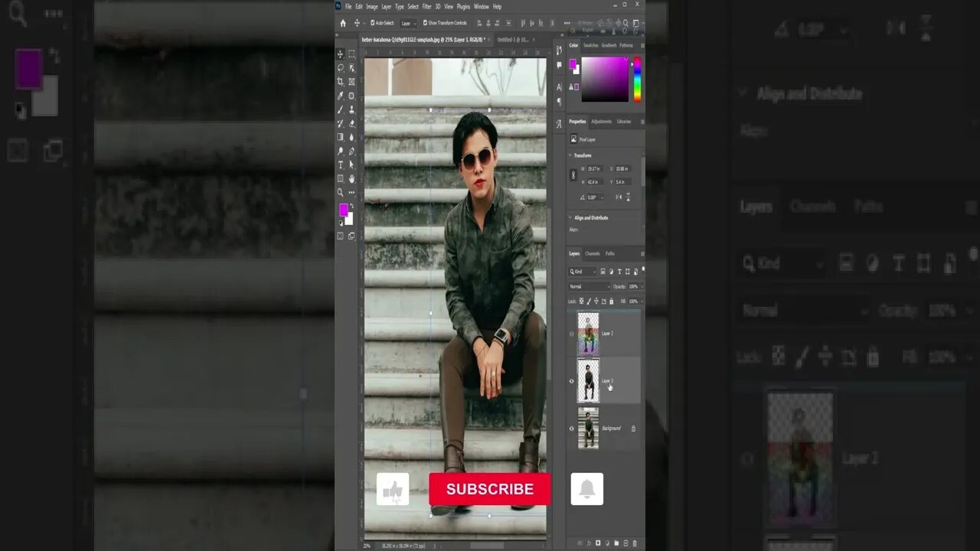Open the File menu
The height and width of the screenshot is (551, 980).
click(348, 6)
